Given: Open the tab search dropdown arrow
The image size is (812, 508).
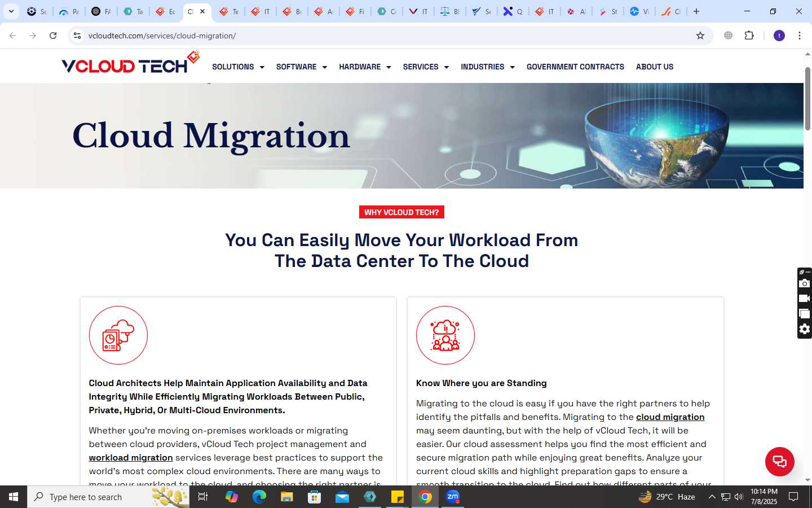Looking at the screenshot, I should click(x=11, y=11).
